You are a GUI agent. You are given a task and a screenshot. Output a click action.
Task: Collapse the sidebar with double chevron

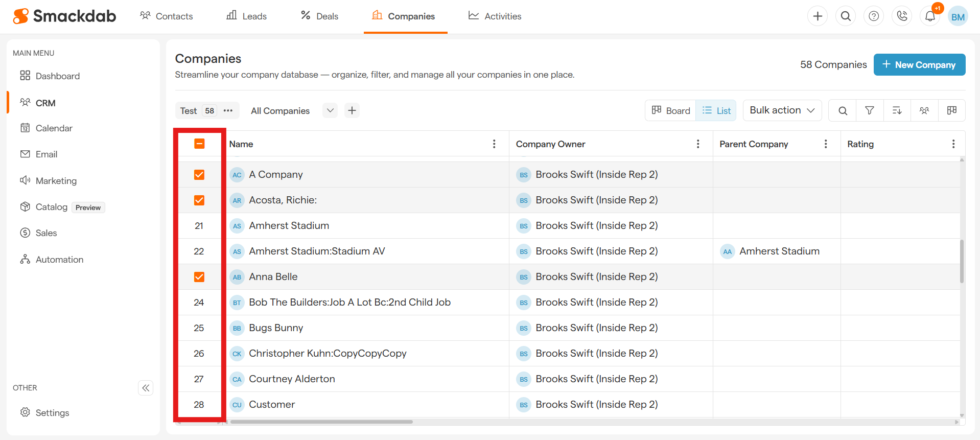[146, 388]
